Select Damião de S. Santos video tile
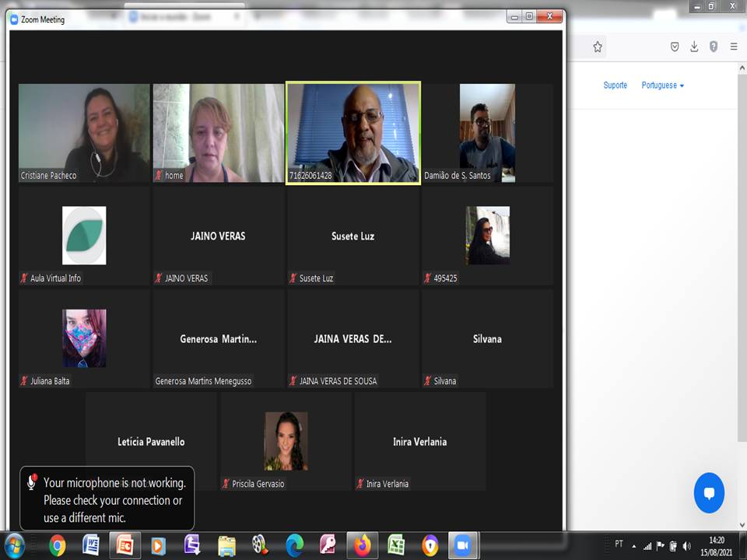The height and width of the screenshot is (560, 747). click(x=487, y=133)
